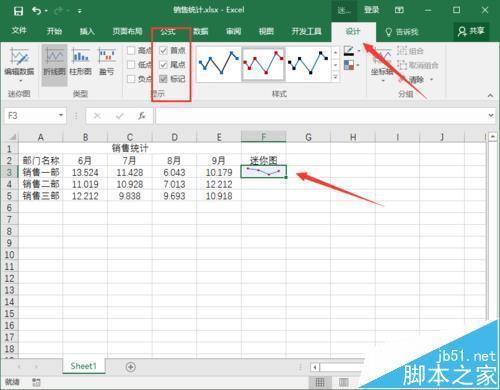Select the red-marker sparkline style thumbnail
The height and width of the screenshot is (390, 500).
coord(263,64)
